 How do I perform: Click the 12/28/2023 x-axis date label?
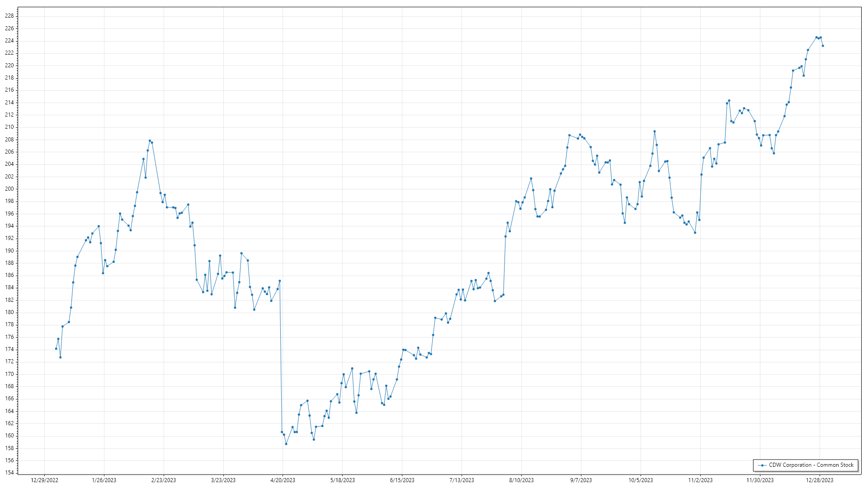820,480
